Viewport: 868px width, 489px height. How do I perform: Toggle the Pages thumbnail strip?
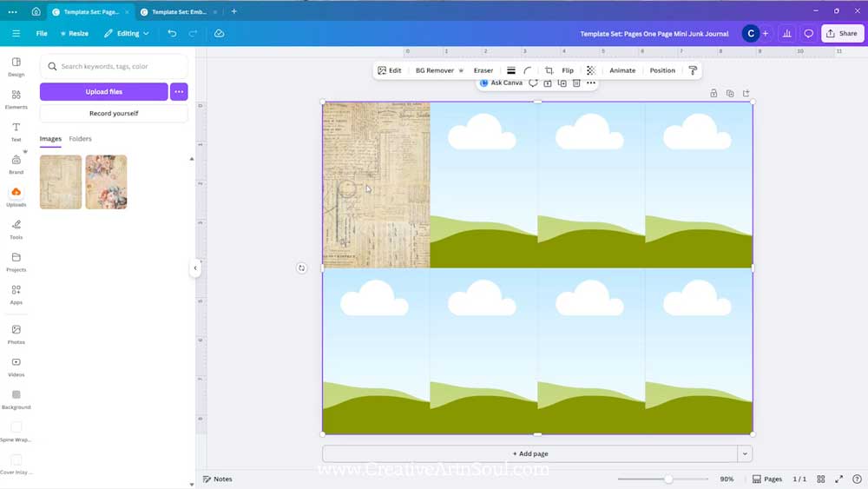[x=767, y=479]
